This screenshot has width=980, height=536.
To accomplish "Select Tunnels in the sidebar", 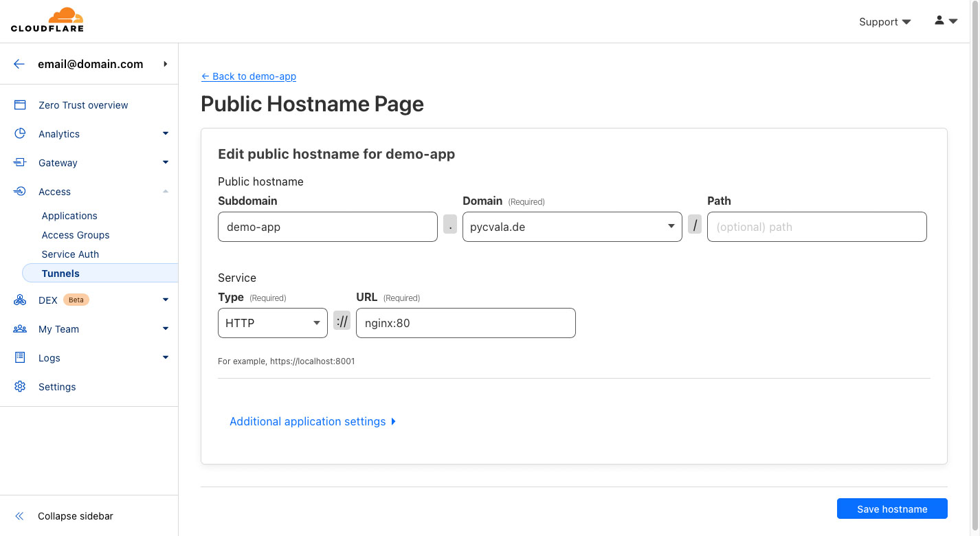I will click(60, 273).
